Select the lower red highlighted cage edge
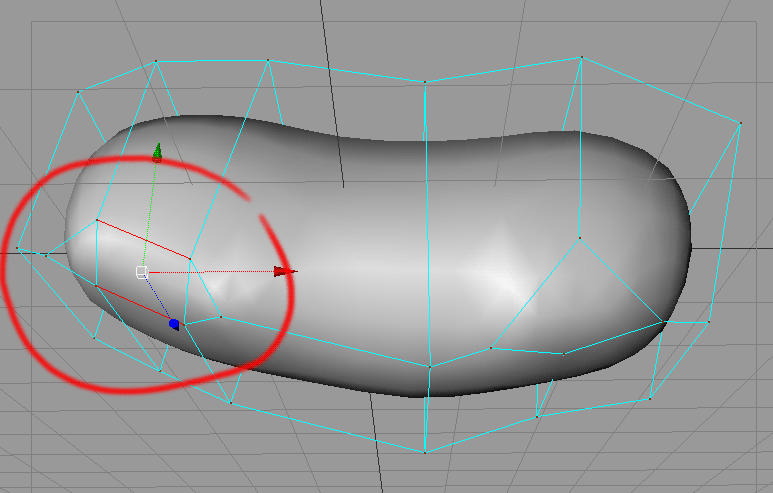The image size is (773, 493). pos(132,302)
